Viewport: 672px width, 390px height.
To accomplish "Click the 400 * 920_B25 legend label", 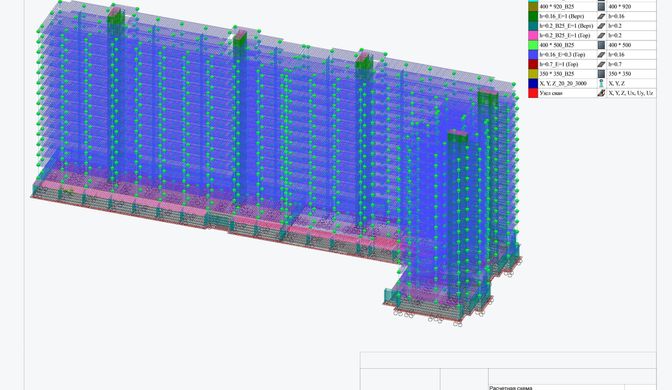I will pos(557,7).
